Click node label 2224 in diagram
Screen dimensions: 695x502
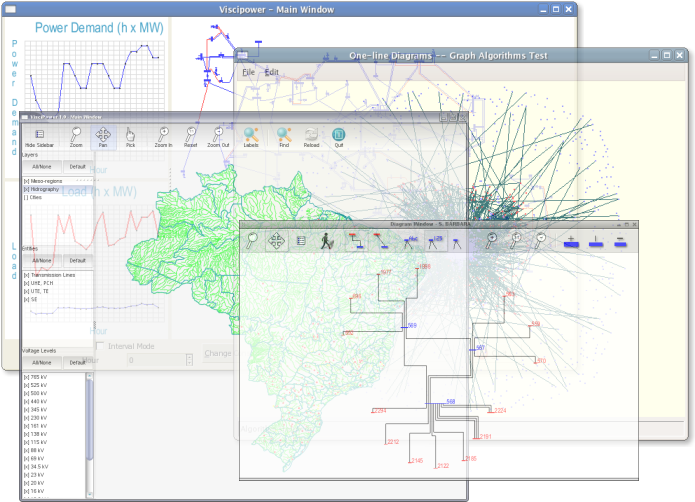pos(500,411)
